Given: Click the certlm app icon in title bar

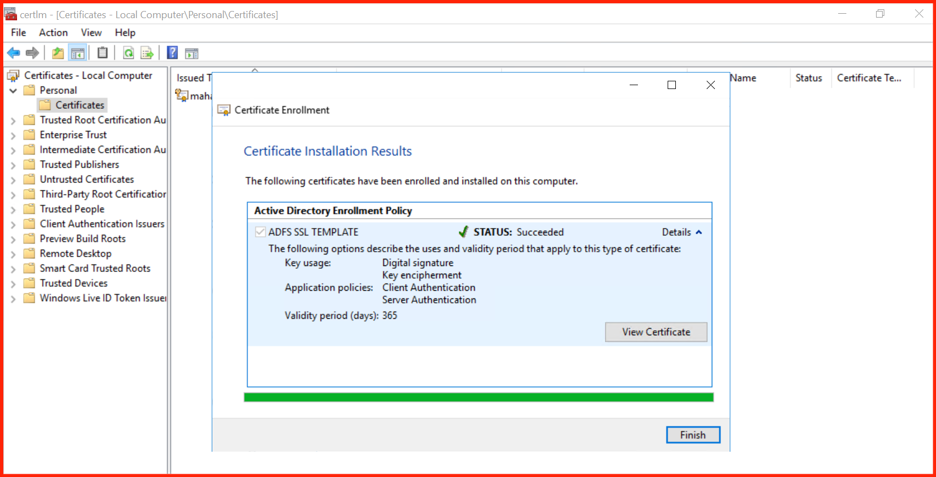Looking at the screenshot, I should pos(10,14).
